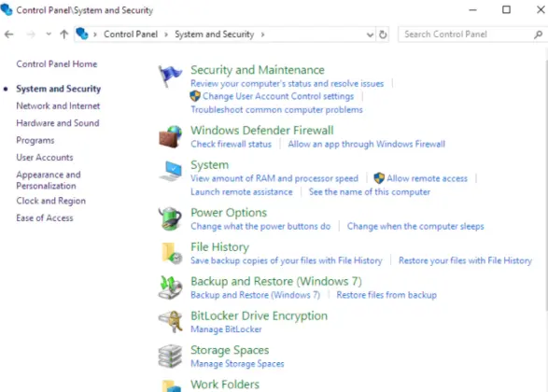This screenshot has height=392, width=548.
Task: Click the Control Panel icon in address bar
Action: pos(82,34)
